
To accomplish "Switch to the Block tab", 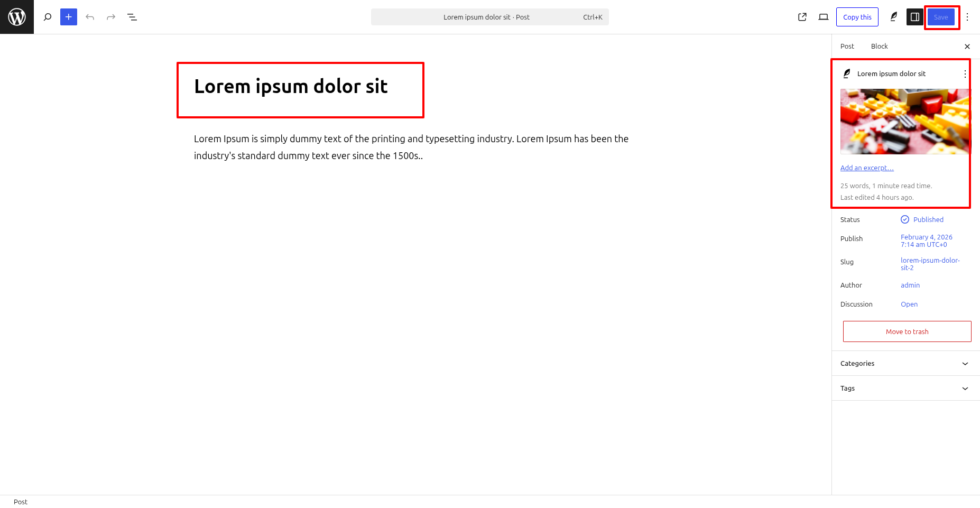I will click(x=879, y=46).
